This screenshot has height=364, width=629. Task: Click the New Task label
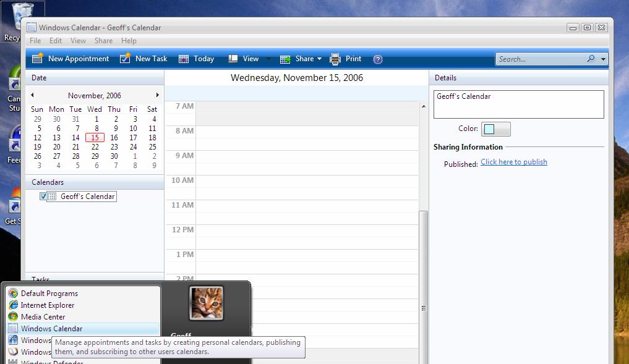pos(152,59)
